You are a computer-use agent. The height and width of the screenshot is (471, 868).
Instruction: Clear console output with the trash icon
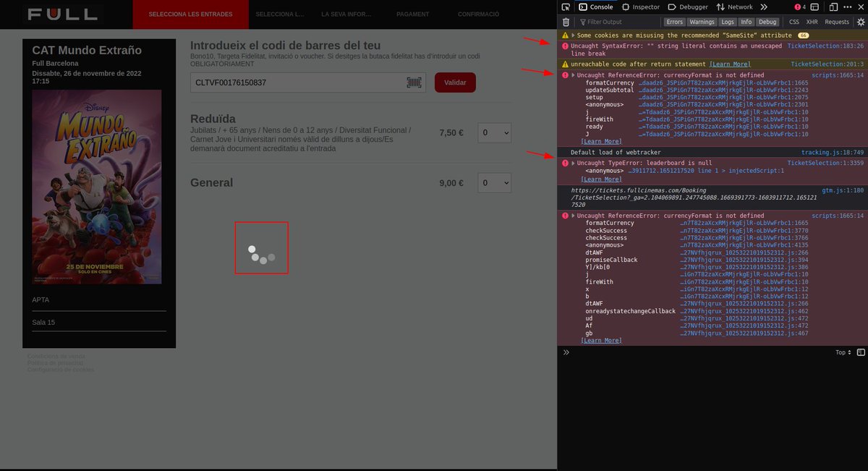[566, 22]
